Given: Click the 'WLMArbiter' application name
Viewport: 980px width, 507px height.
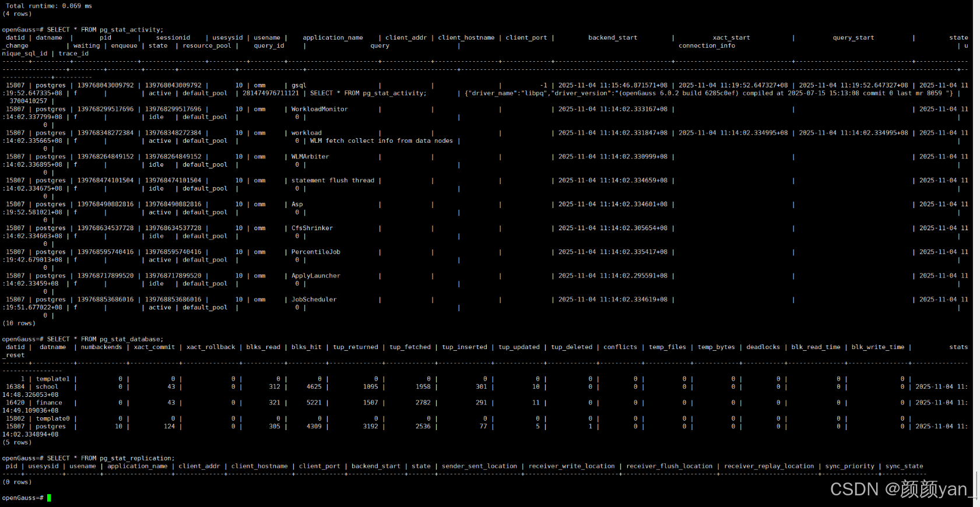Looking at the screenshot, I should [x=310, y=157].
